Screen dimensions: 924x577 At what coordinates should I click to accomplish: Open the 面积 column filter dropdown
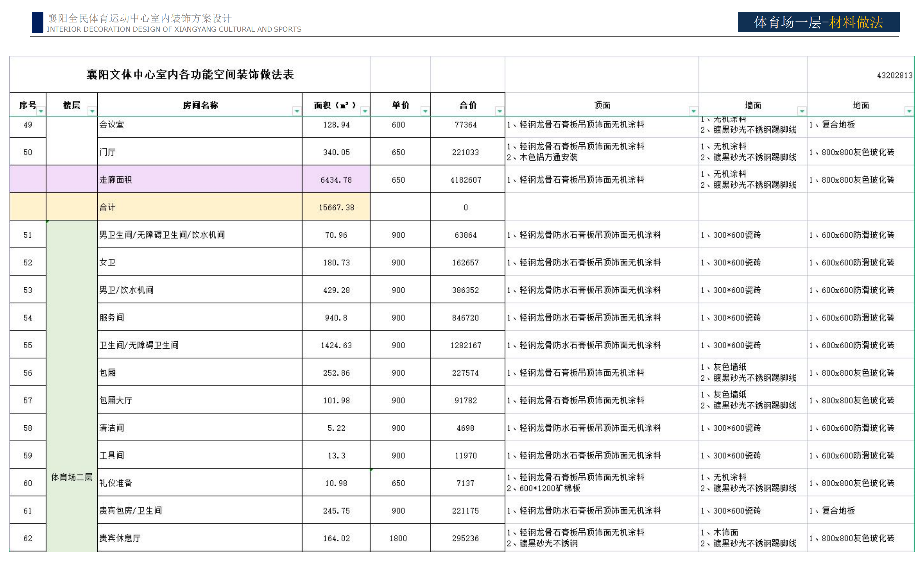[365, 111]
